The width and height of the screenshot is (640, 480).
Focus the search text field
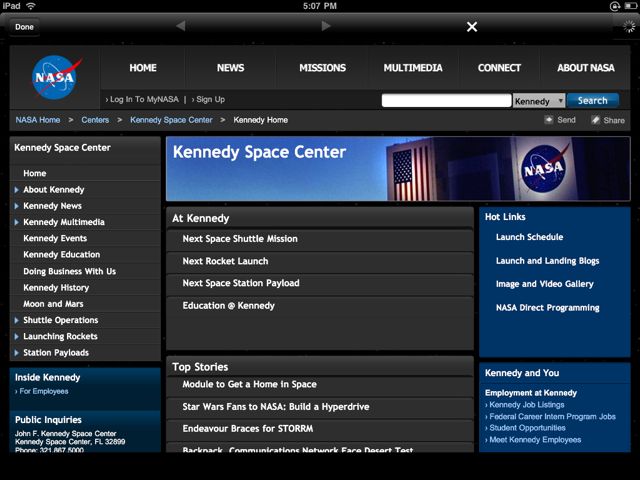[x=446, y=100]
